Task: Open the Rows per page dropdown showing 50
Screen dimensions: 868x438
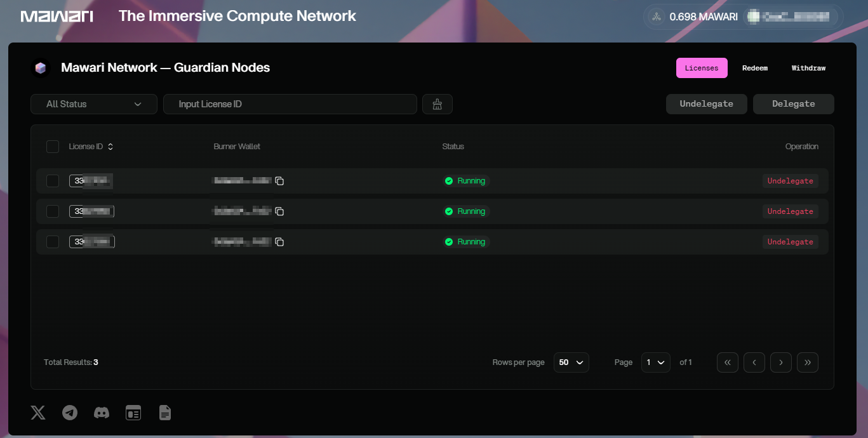Action: tap(571, 362)
